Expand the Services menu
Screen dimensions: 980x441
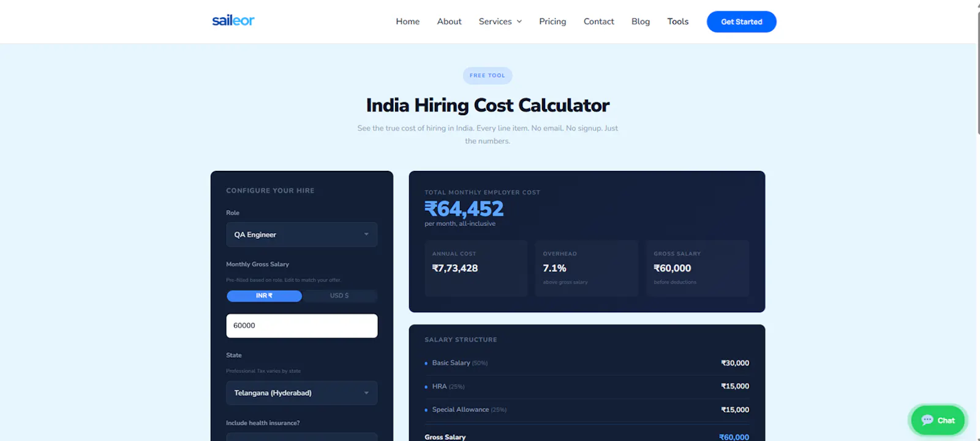(x=500, y=21)
